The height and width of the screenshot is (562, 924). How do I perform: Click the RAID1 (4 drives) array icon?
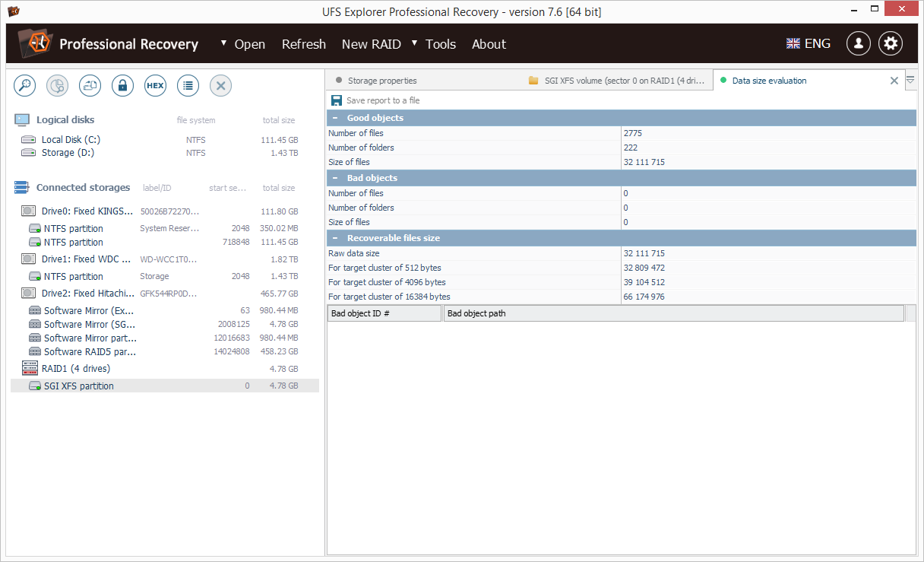pyautogui.click(x=29, y=369)
